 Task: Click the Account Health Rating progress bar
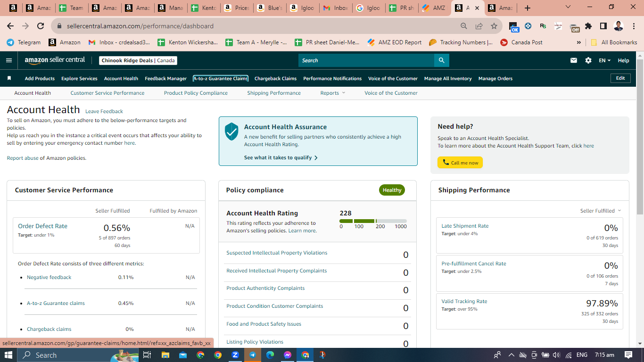pos(373,221)
